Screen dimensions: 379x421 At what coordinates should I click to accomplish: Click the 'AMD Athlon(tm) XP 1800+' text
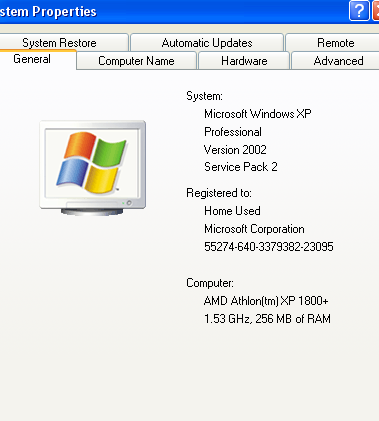[266, 301]
